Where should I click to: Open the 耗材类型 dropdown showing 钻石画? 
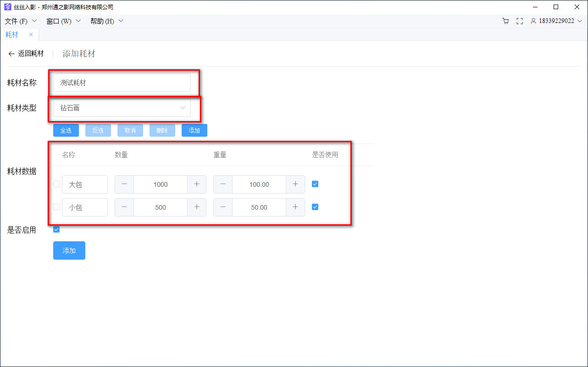pyautogui.click(x=122, y=108)
